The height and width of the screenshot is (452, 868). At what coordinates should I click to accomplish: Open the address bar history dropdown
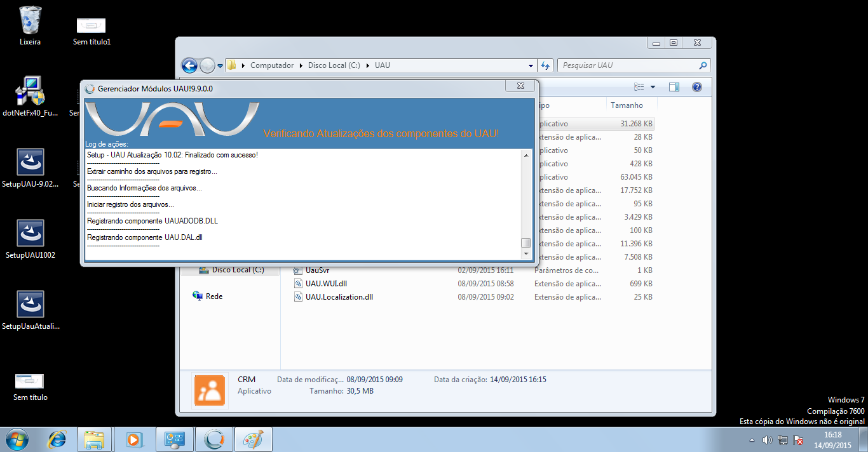(x=531, y=65)
